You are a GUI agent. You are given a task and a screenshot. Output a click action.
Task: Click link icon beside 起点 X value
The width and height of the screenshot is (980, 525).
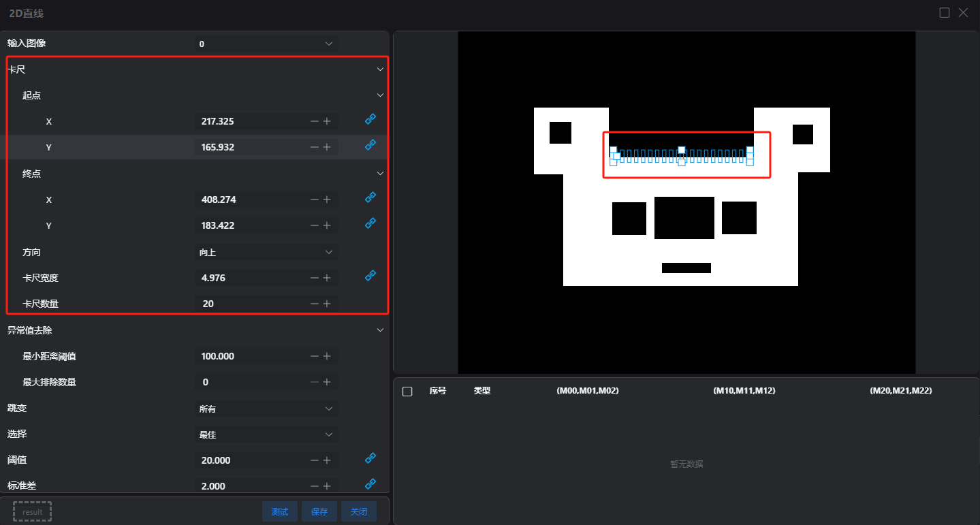coord(370,119)
